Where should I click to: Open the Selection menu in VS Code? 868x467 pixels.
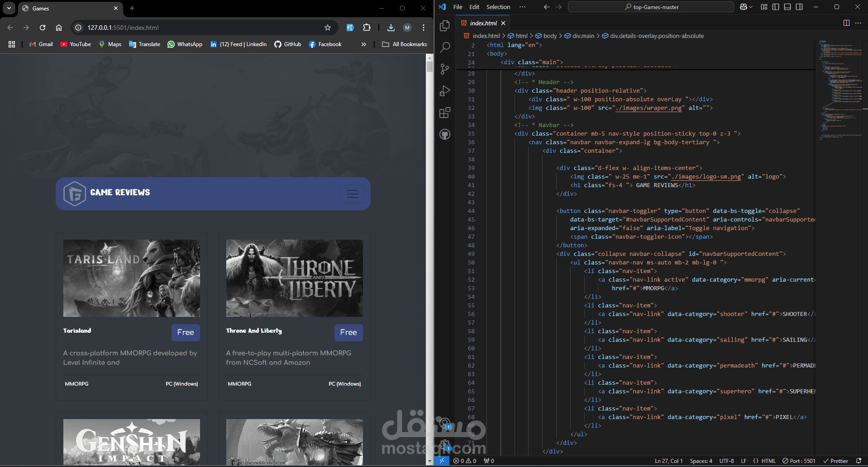tap(498, 7)
